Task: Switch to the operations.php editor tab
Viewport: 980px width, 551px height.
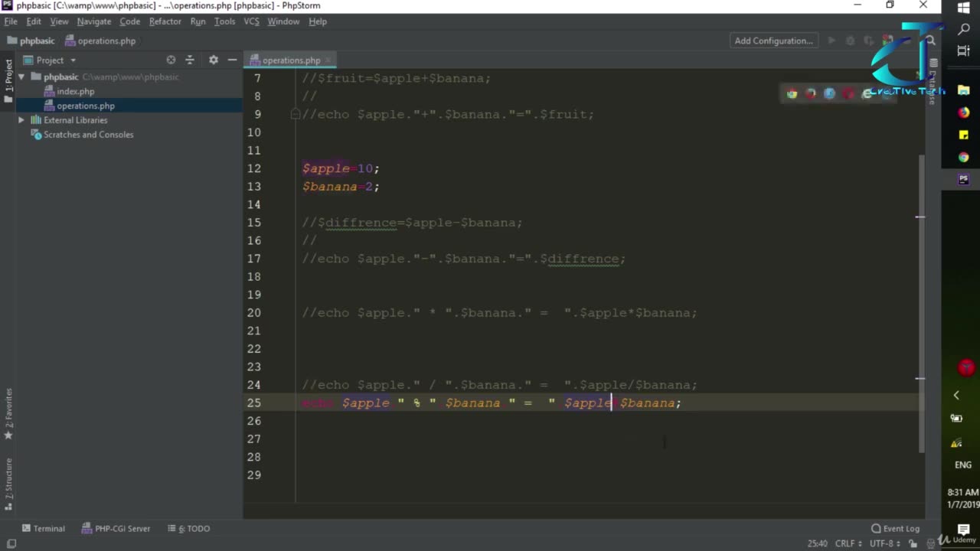Action: click(291, 60)
